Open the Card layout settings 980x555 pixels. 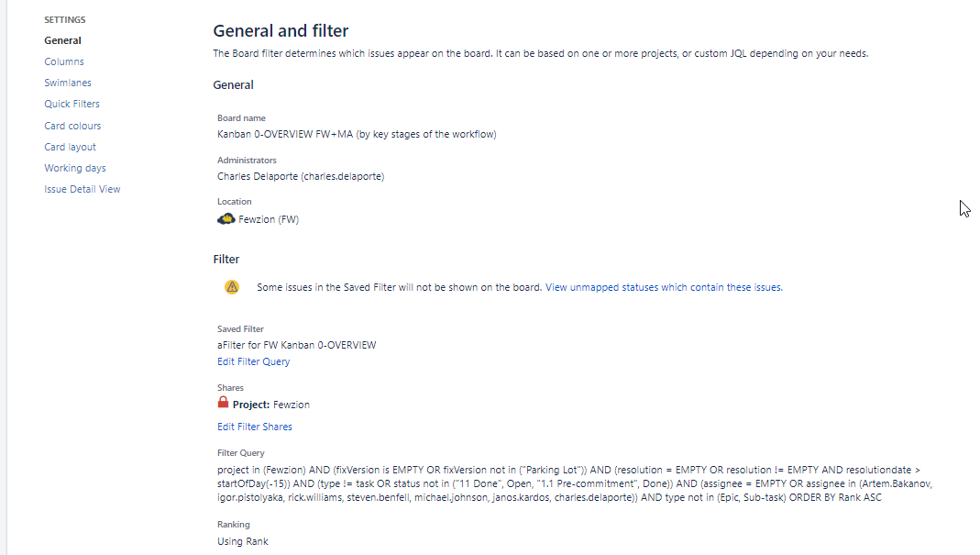[x=70, y=146]
